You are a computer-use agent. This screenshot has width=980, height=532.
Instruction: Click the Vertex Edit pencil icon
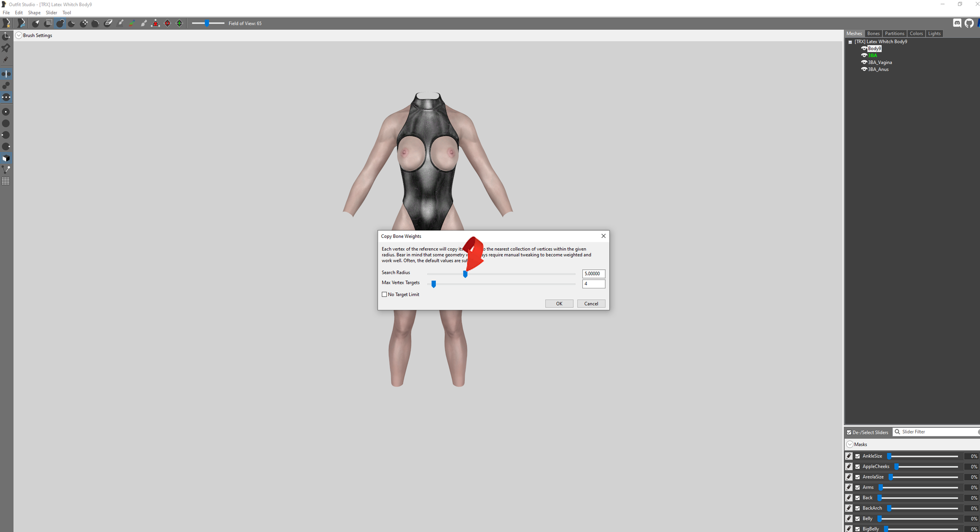click(6, 59)
